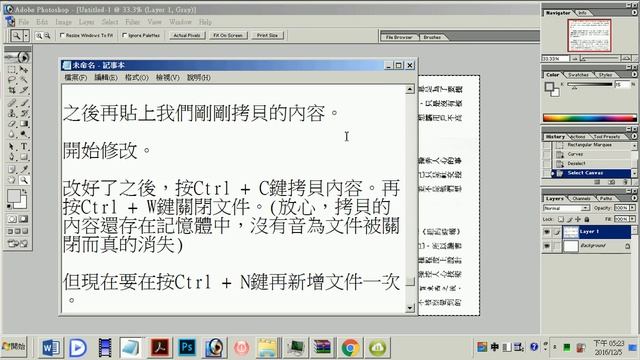Enable Ignore Palettes checkbox
Screen dimensions: 640x360
pos(124,36)
